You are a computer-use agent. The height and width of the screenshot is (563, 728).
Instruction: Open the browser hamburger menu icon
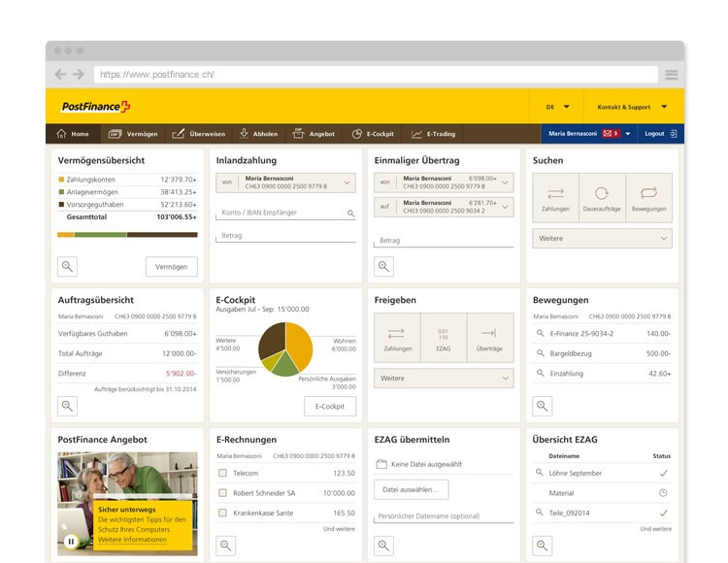point(671,75)
